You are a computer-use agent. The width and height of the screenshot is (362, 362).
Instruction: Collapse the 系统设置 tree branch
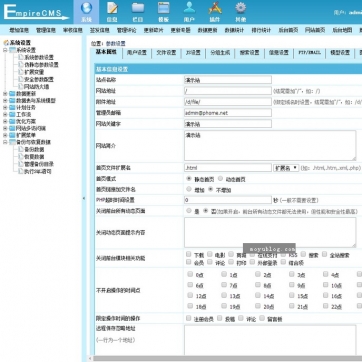pyautogui.click(x=5, y=50)
